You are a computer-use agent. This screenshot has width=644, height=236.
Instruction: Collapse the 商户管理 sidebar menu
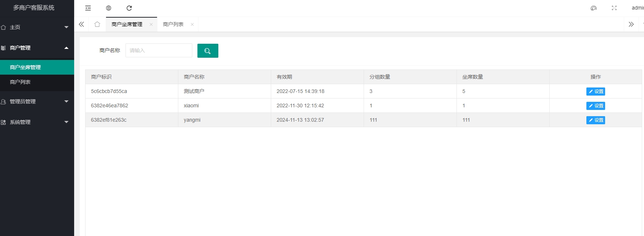pyautogui.click(x=37, y=48)
